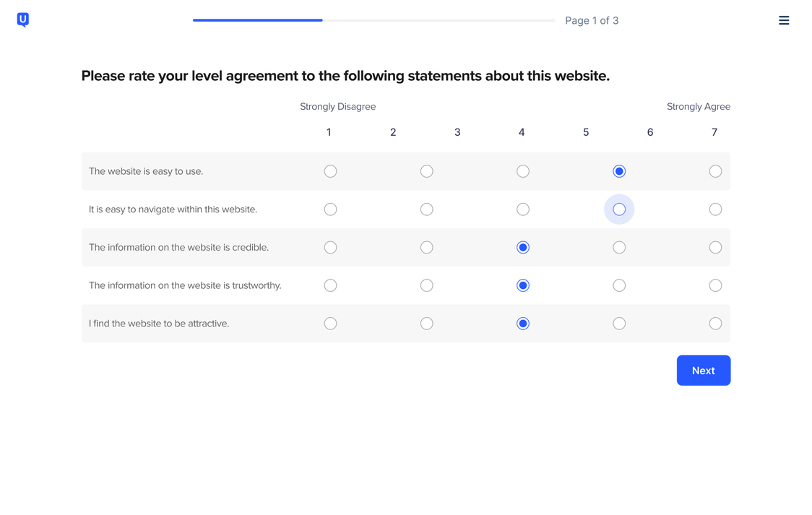Click 'Page 1 of 3' indicator
This screenshot has height=515, width=812.
coord(592,21)
